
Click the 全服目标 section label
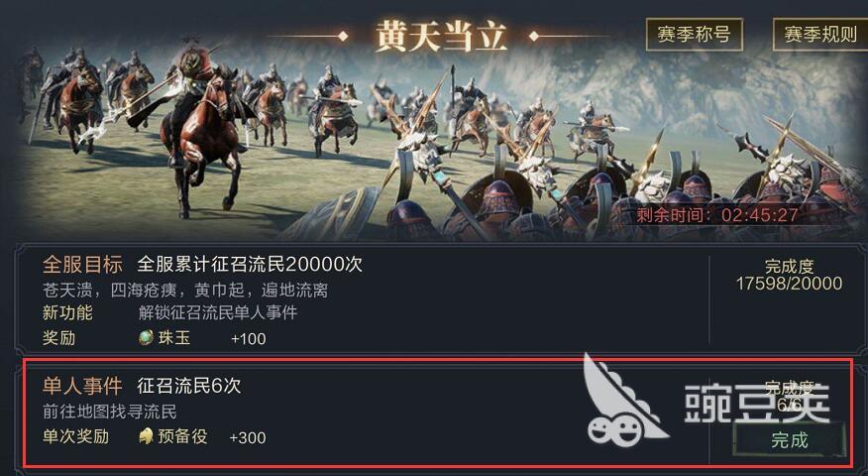(82, 265)
